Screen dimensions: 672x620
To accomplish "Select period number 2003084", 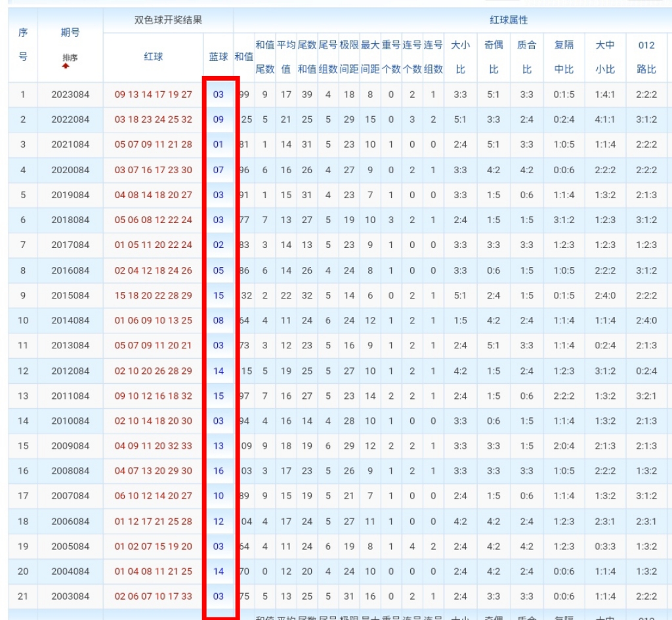I will tap(70, 596).
